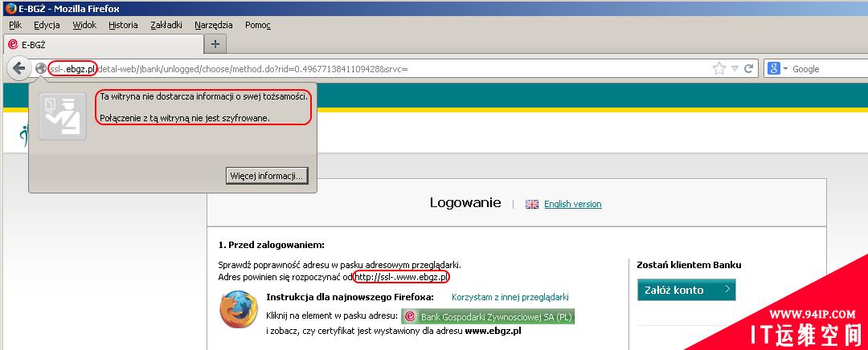This screenshot has width=868, height=350.
Task: Click the Więcej informacji button
Action: click(268, 176)
